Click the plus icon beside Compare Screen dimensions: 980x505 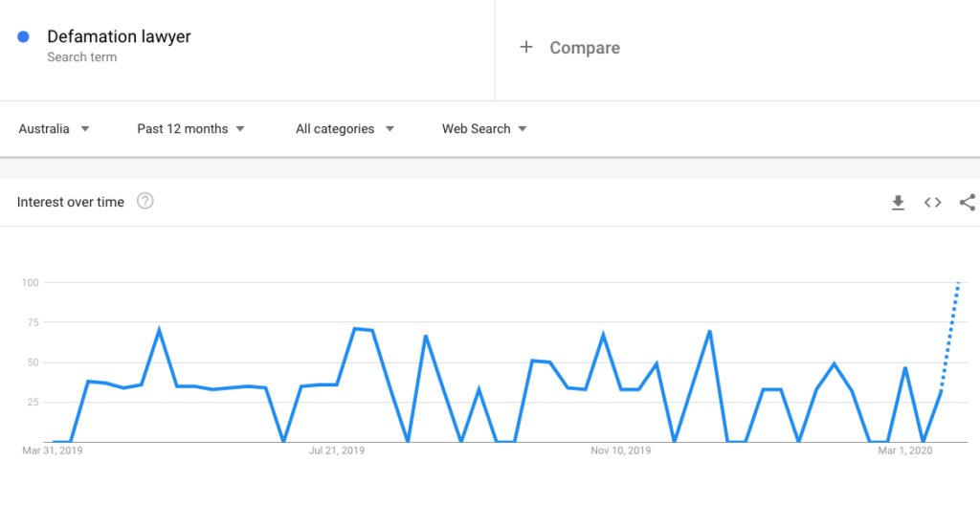[526, 47]
